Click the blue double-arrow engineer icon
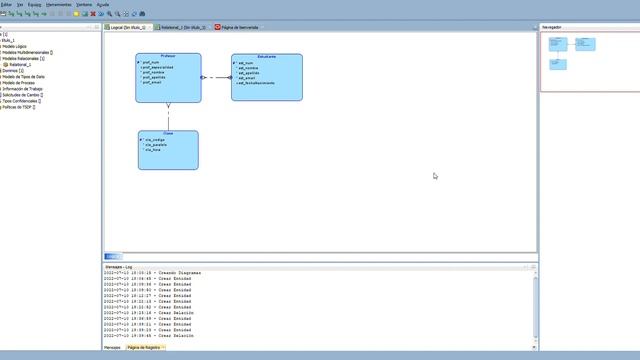The height and width of the screenshot is (360, 640). tap(101, 14)
